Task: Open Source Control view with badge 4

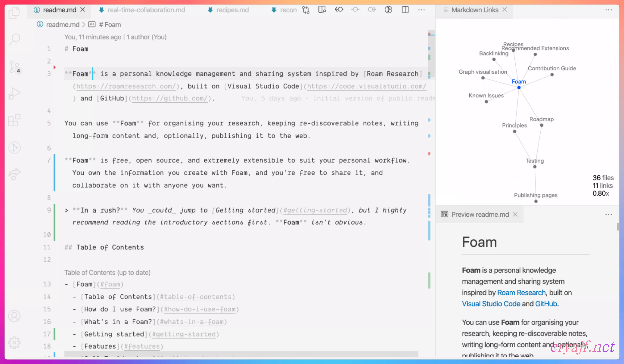Action: point(14,67)
